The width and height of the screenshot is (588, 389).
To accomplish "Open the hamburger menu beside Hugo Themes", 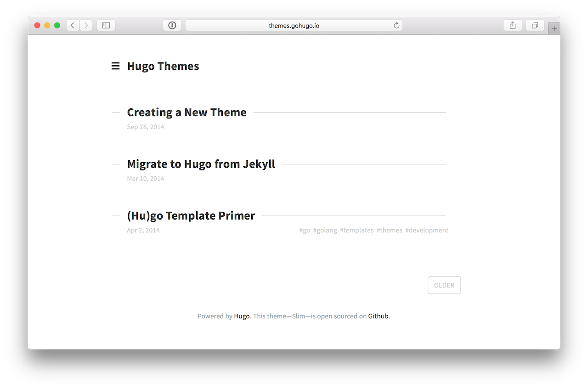I will 116,66.
